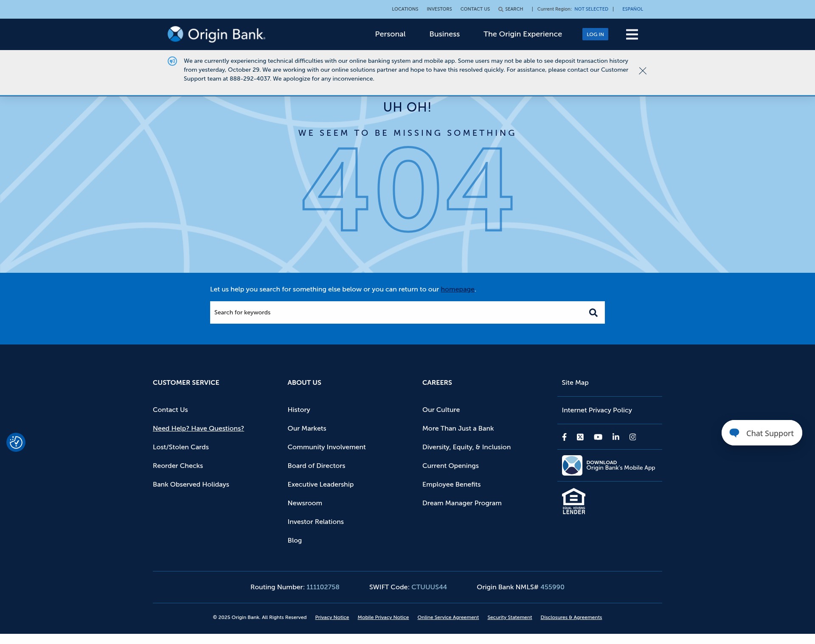Open the LinkedIn social icon
815x644 pixels.
[616, 437]
